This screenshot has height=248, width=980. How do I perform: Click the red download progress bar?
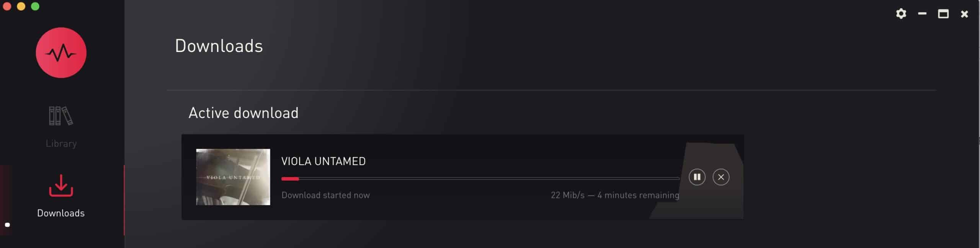[x=480, y=178]
